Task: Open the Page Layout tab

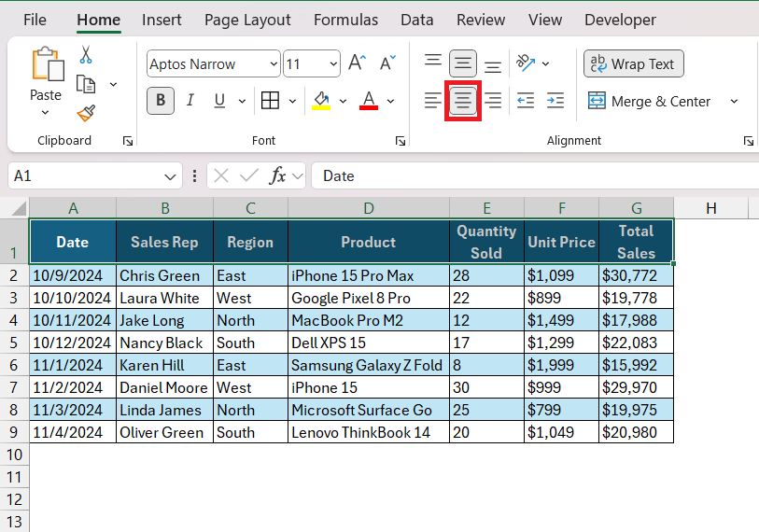Action: (x=247, y=20)
